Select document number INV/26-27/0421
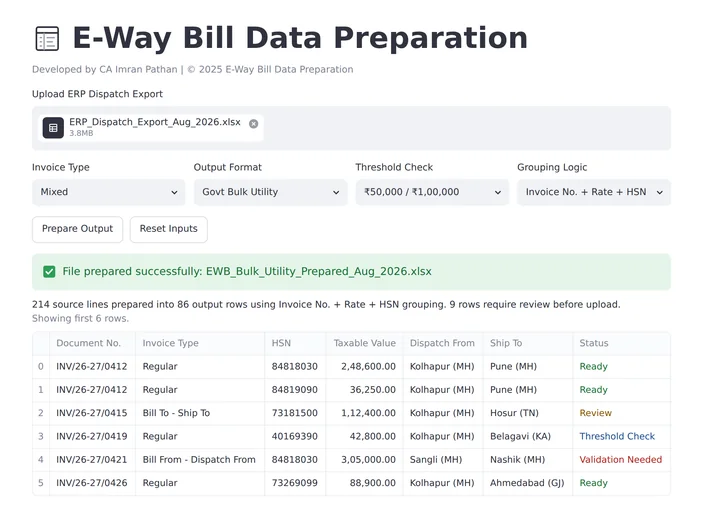 [x=91, y=460]
